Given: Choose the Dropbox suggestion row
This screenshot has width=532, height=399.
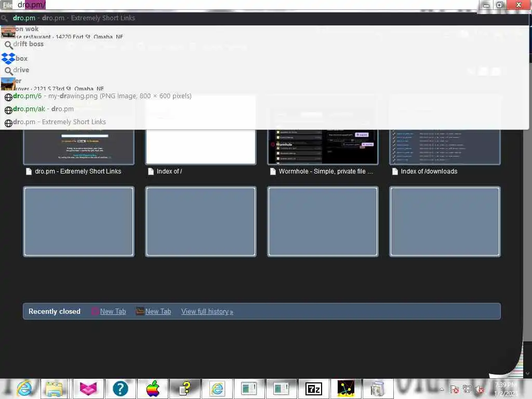Looking at the screenshot, I should coord(264,58).
